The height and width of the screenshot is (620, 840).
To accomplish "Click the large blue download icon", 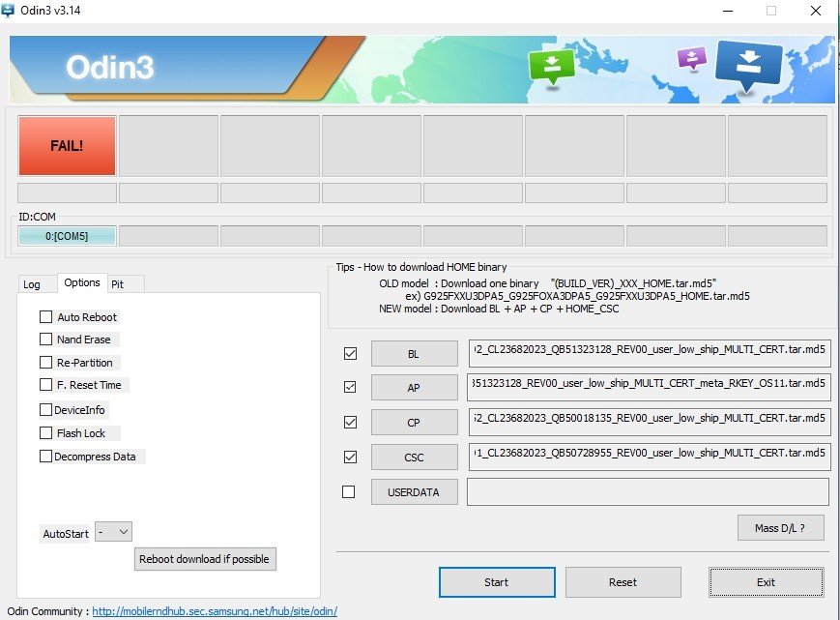I will coord(749,66).
